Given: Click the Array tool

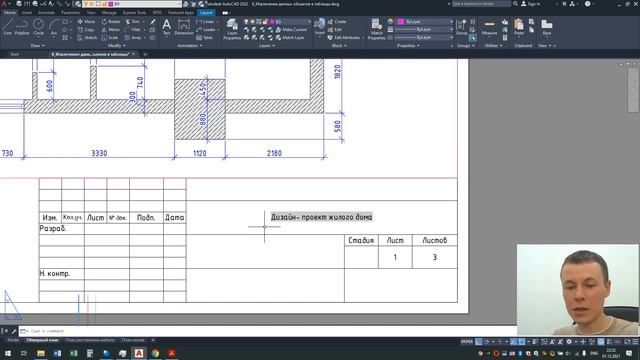Looking at the screenshot, I should (x=133, y=38).
